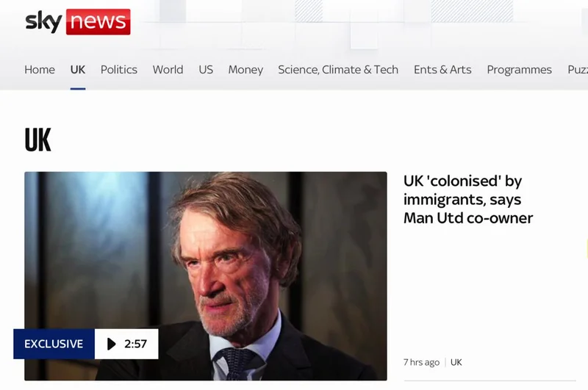Image resolution: width=588 pixels, height=390 pixels.
Task: Switch to the Money section
Action: (245, 70)
